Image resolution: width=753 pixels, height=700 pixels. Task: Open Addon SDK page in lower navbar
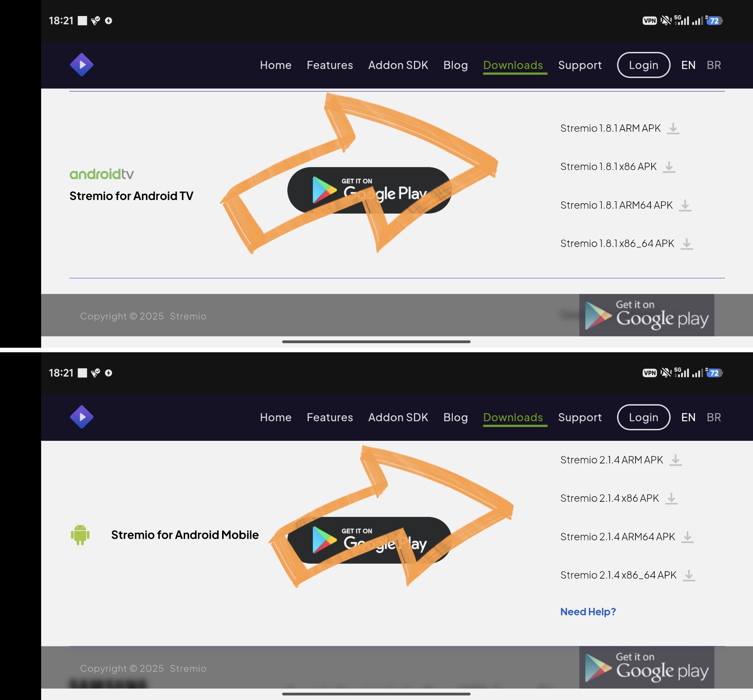(398, 417)
